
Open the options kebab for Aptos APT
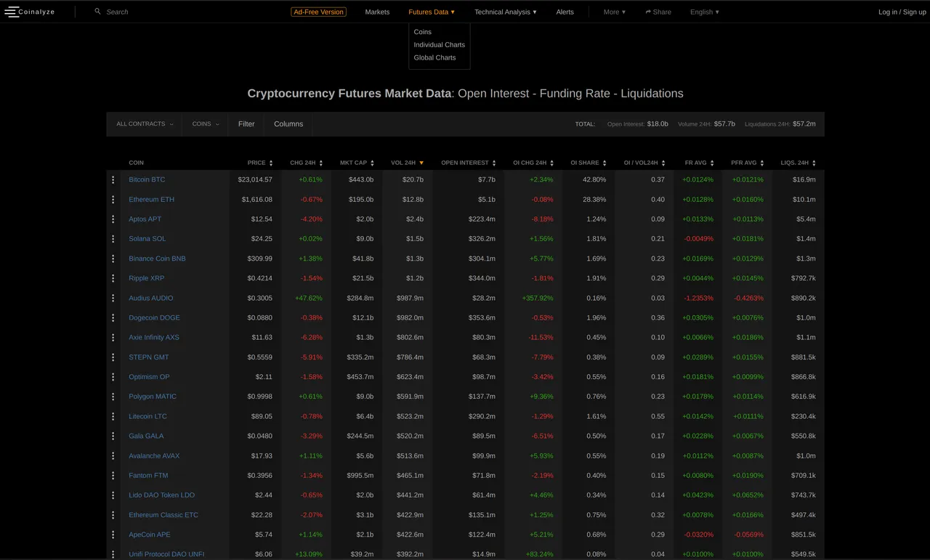pyautogui.click(x=113, y=219)
